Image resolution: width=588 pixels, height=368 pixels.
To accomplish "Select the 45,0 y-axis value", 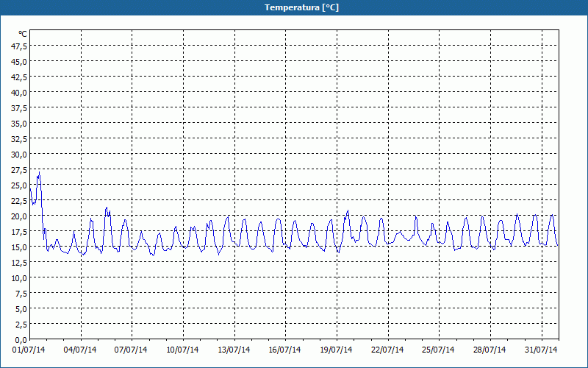I will point(19,62).
